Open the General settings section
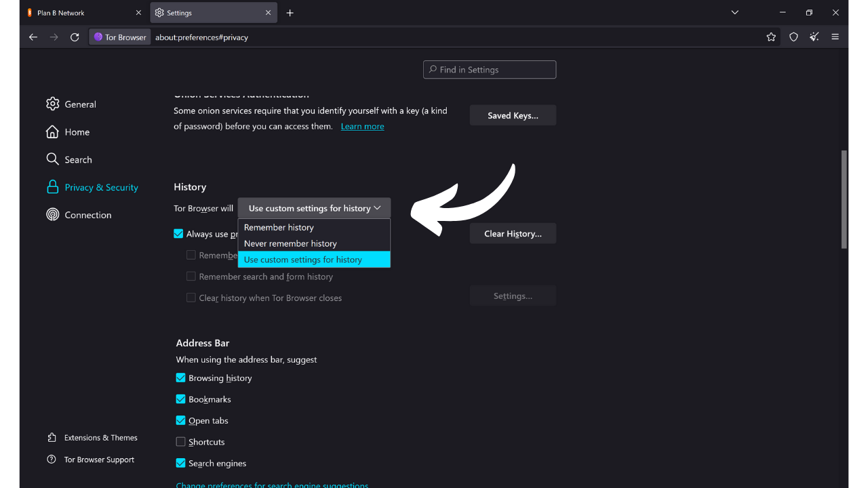 (x=79, y=104)
